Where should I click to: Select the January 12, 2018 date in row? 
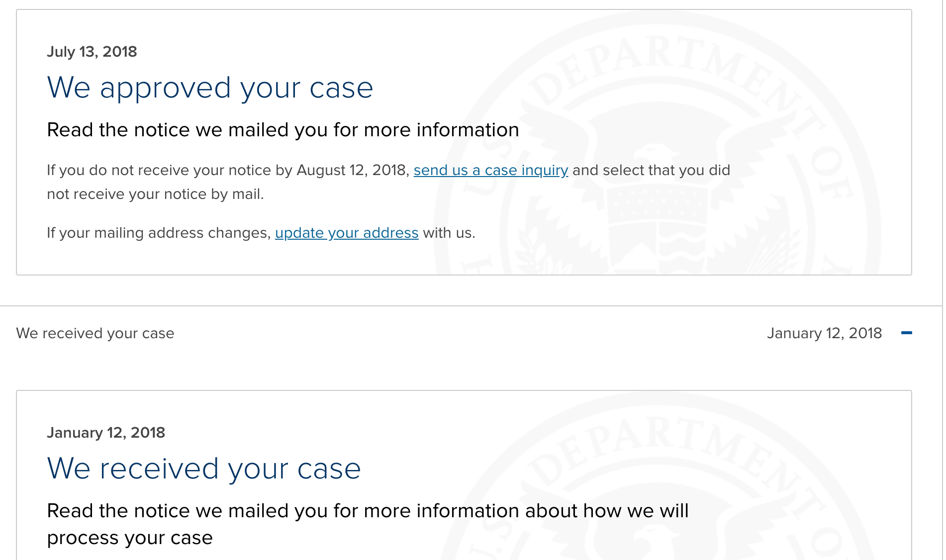[824, 333]
